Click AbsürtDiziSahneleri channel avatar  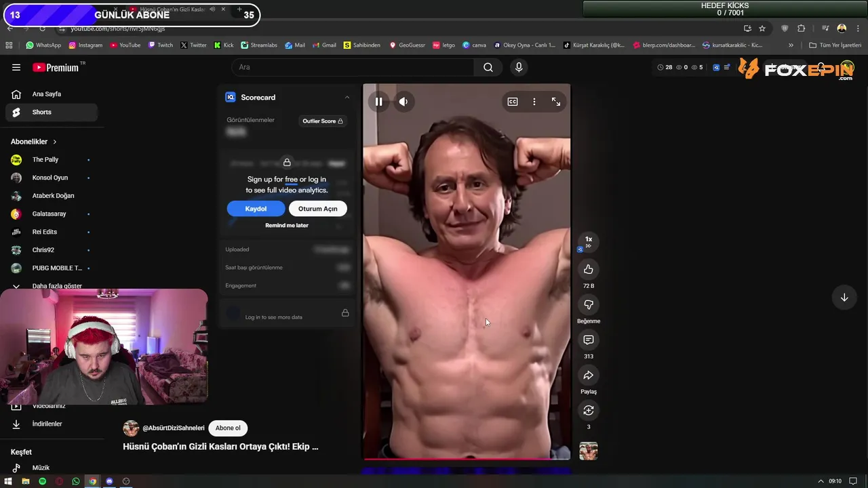pyautogui.click(x=131, y=428)
